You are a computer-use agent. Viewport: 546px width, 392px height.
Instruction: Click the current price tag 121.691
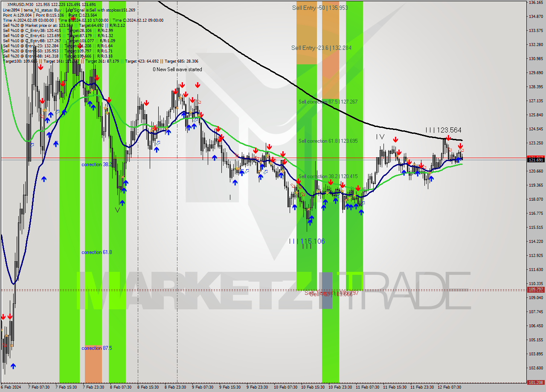tap(536, 160)
